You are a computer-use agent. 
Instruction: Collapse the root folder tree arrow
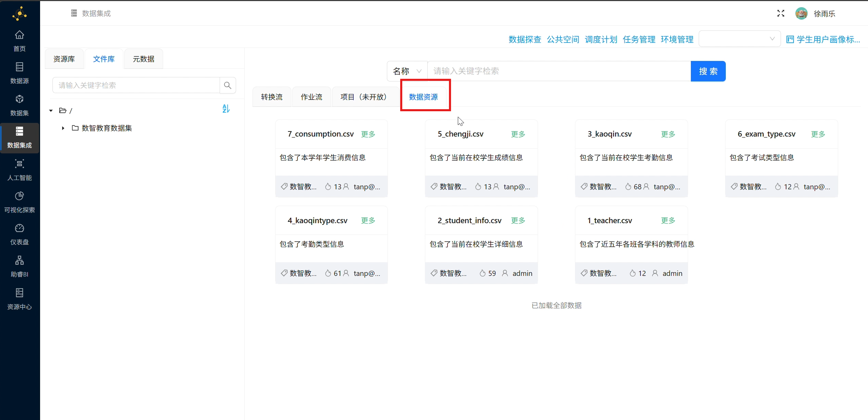[x=51, y=111]
